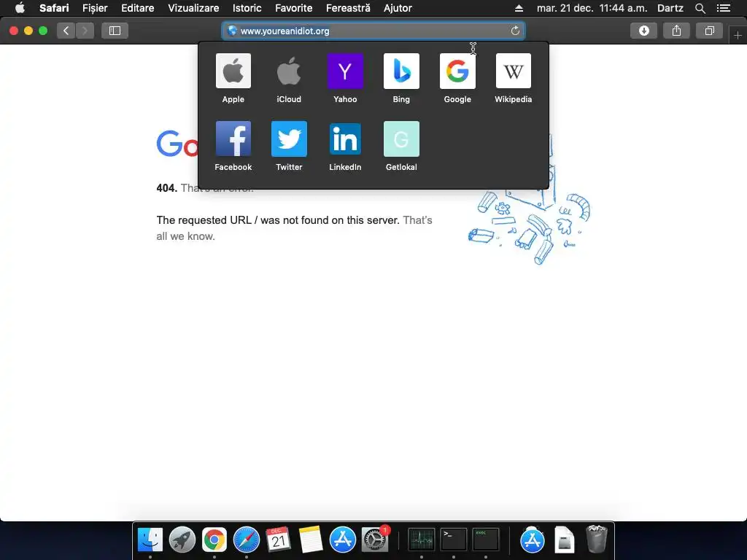This screenshot has height=560, width=747.
Task: Open Spotlight search in menu bar
Action: [700, 8]
